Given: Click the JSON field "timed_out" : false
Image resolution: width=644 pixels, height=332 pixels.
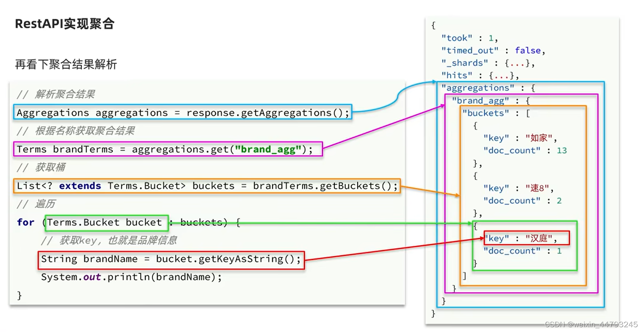Looking at the screenshot, I should point(493,51).
